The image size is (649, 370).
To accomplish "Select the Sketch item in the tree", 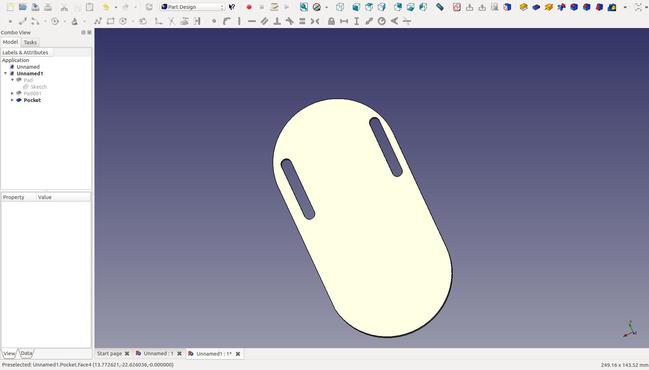I will click(38, 87).
